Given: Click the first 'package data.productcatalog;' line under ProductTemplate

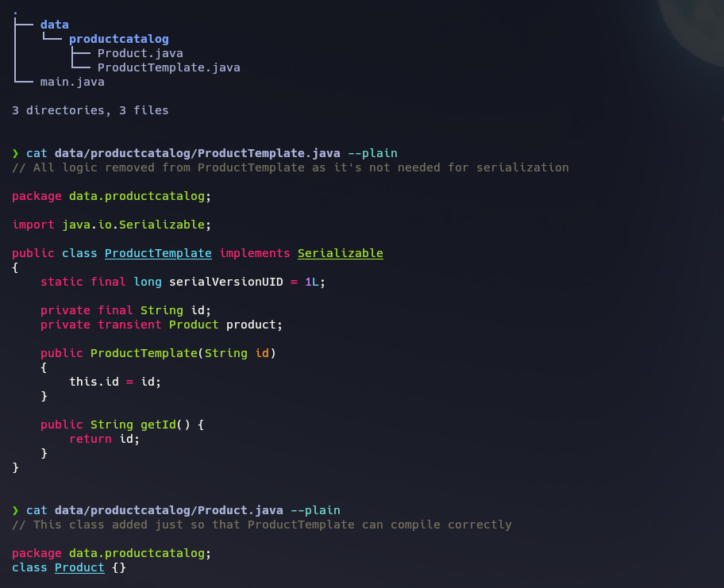Looking at the screenshot, I should click(x=111, y=196).
